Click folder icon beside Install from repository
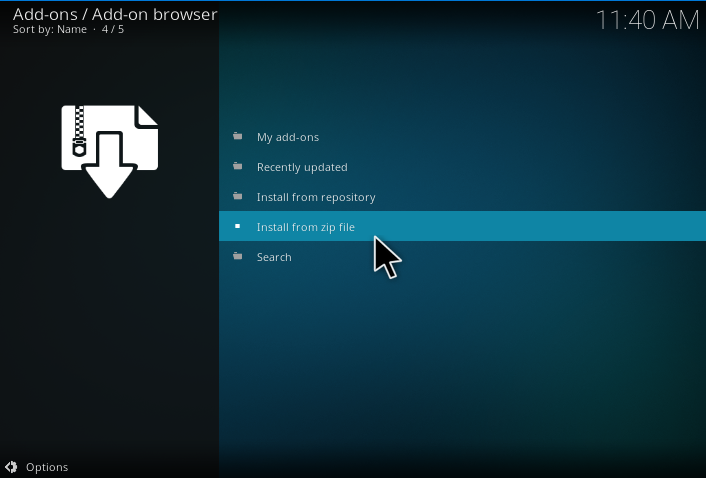The width and height of the screenshot is (706, 478). (x=238, y=196)
